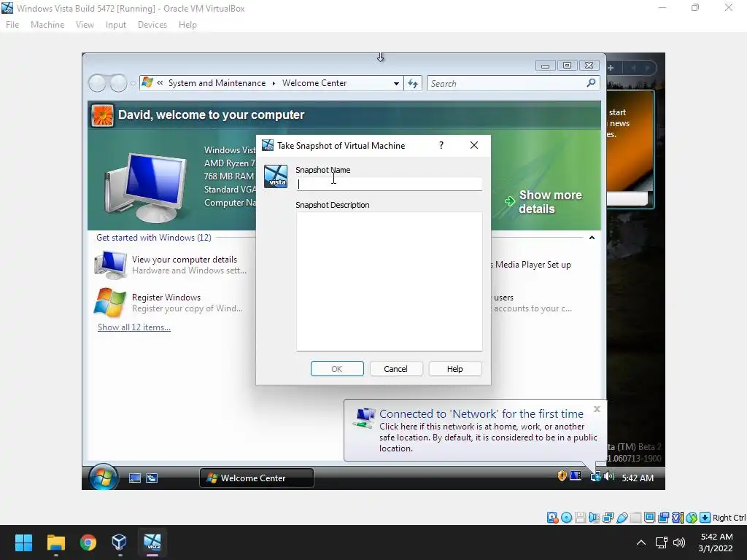Click the host volume tray icon
The height and width of the screenshot is (560, 747).
point(679,542)
